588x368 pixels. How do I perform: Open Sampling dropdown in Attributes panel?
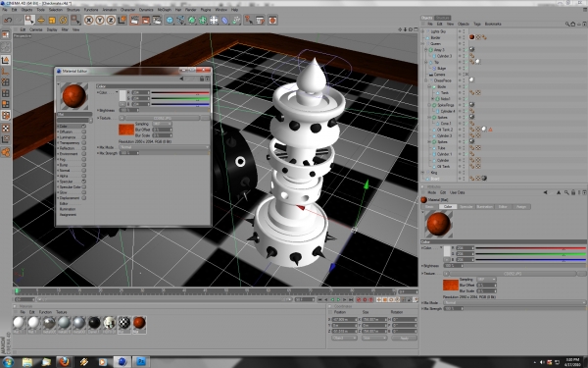(x=486, y=280)
